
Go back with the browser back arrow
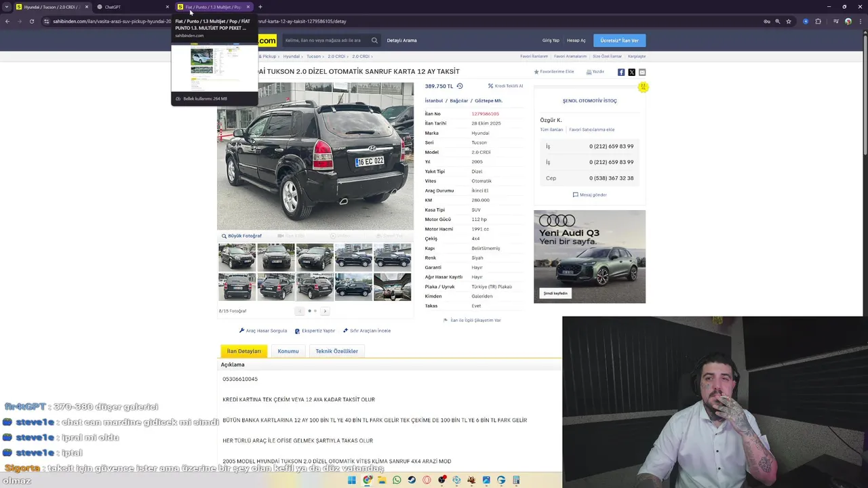click(7, 21)
